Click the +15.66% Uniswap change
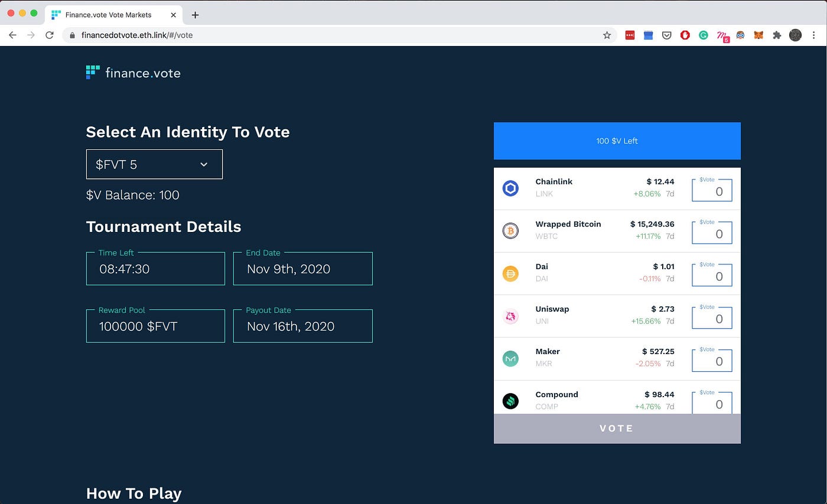Screen dimensions: 827x504 (x=646, y=321)
